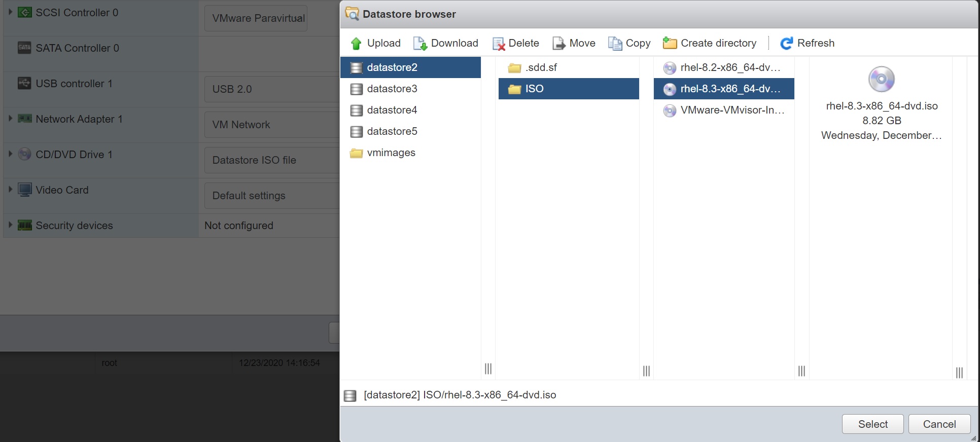Click the blue Refresh arrow icon
The height and width of the screenshot is (442, 980).
click(786, 44)
